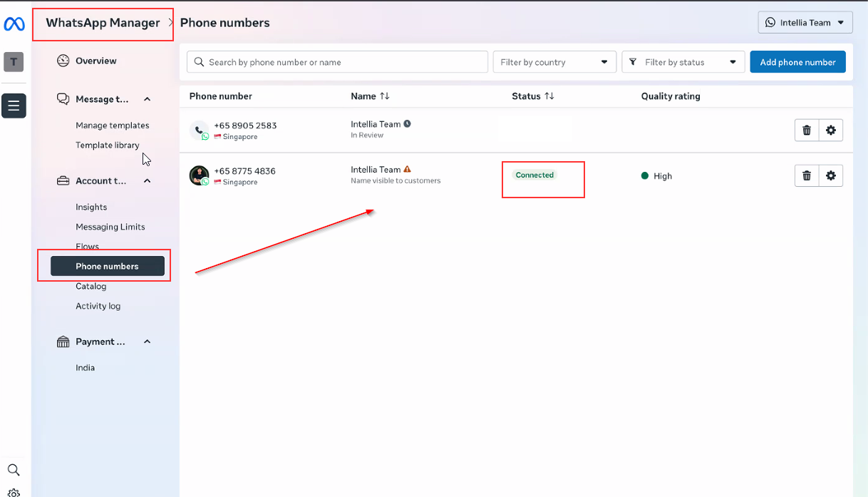Screen dimensions: 868x497
Task: Click the Quality rating column header
Action: pyautogui.click(x=671, y=96)
